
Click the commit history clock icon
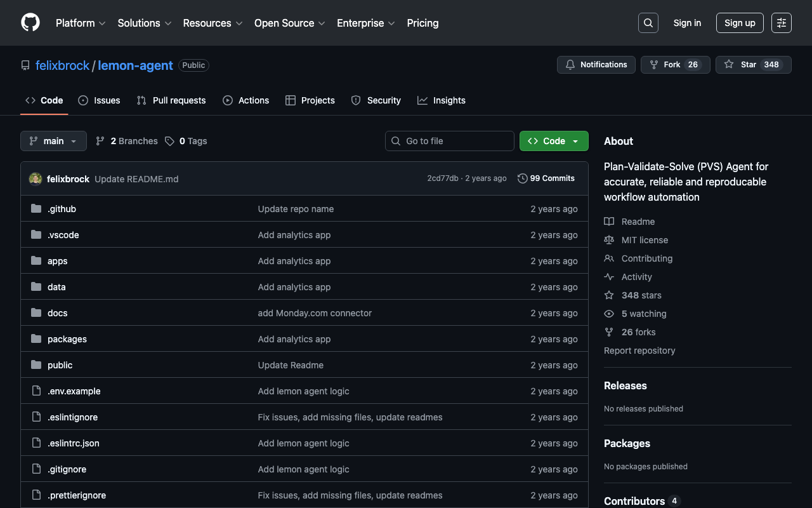522,178
